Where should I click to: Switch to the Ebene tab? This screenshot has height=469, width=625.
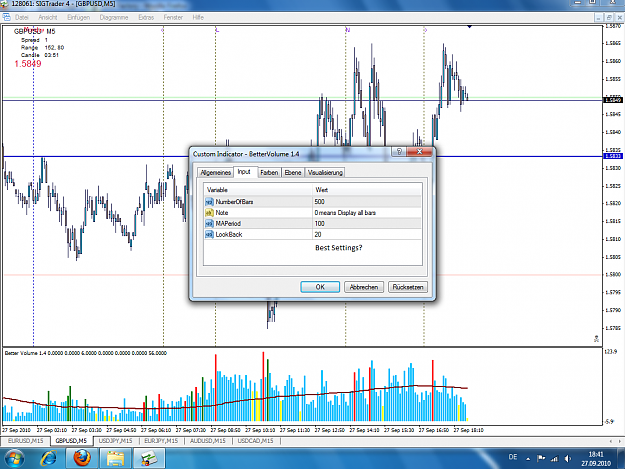coord(293,173)
